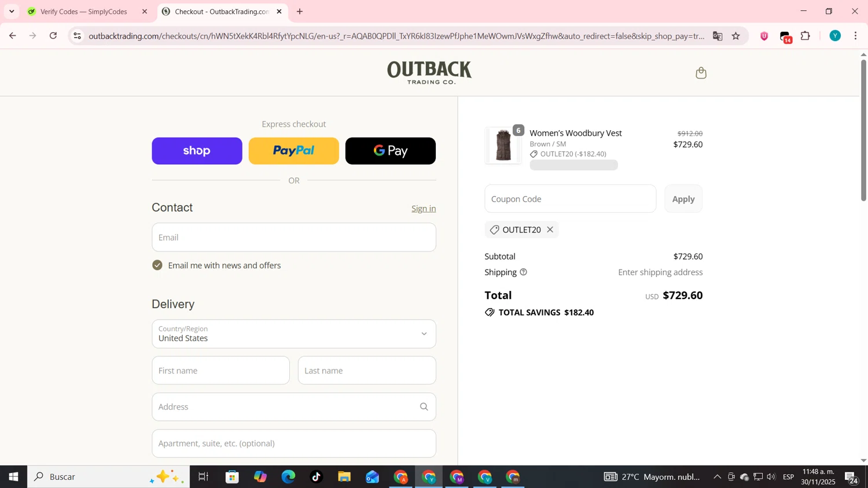Focus the Email input field
The image size is (868, 488).
coord(294,237)
